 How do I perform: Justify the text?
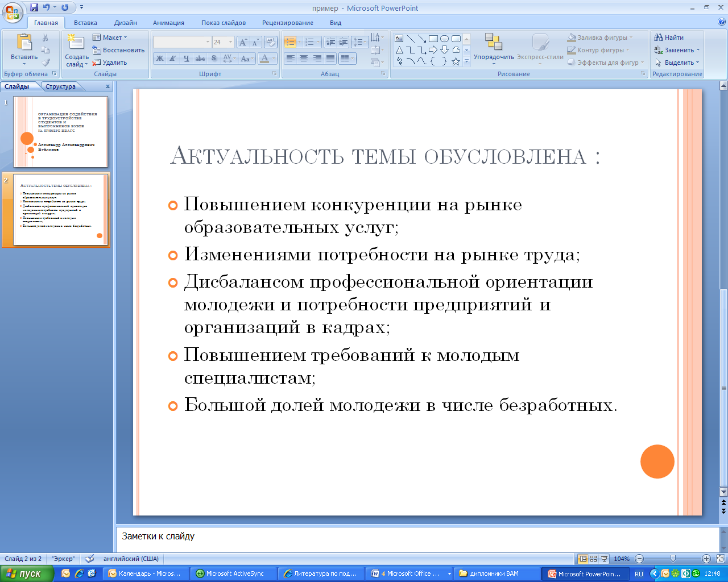330,59
